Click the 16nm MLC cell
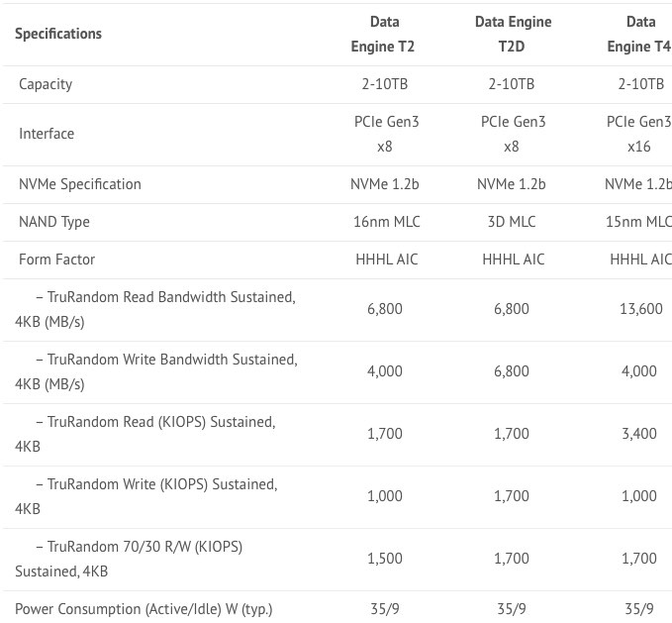This screenshot has width=672, height=623. [384, 222]
